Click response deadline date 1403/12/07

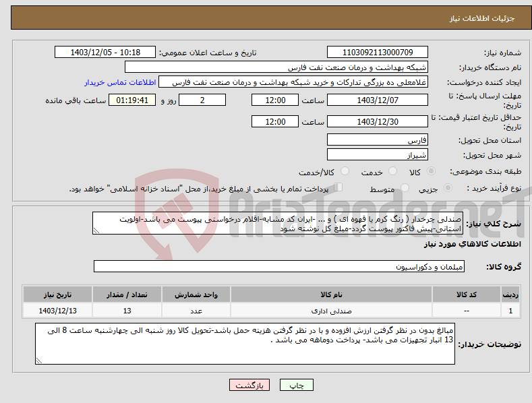[x=378, y=100]
